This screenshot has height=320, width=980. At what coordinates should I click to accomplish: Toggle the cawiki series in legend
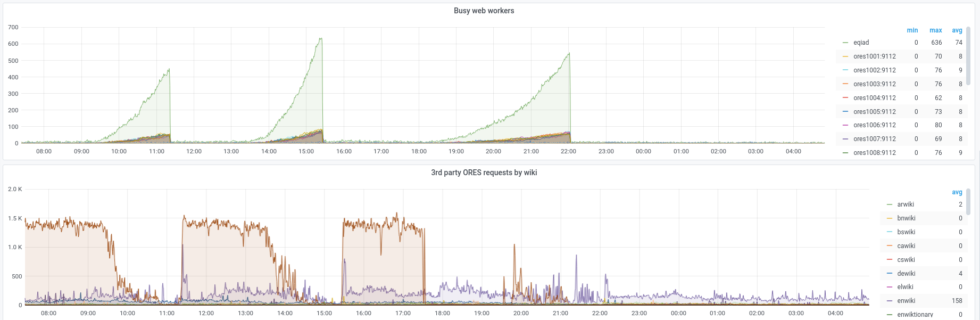click(x=906, y=246)
